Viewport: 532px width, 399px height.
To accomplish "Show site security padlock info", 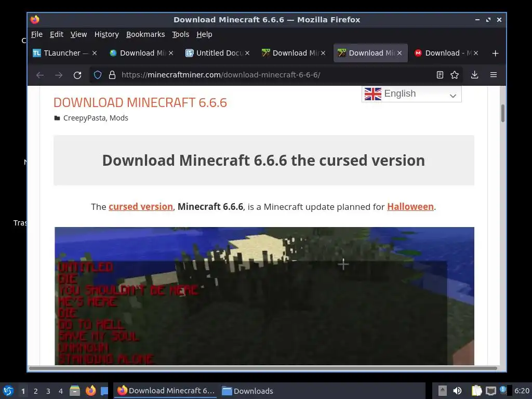I will 112,75.
